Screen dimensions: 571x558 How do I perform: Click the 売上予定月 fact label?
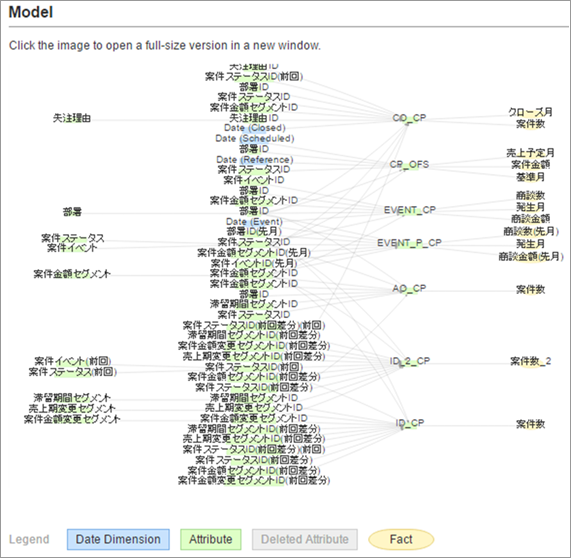(530, 153)
